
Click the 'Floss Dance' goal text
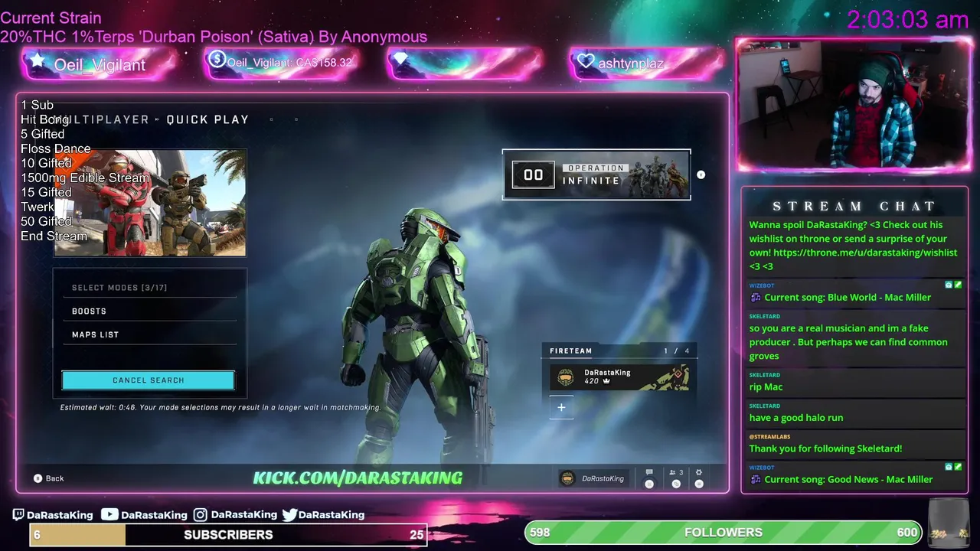click(x=56, y=148)
